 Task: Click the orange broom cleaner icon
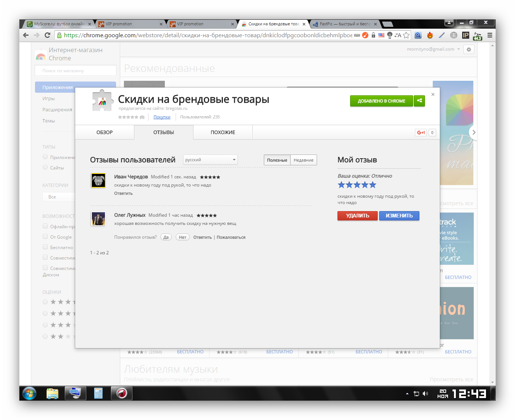click(365, 35)
